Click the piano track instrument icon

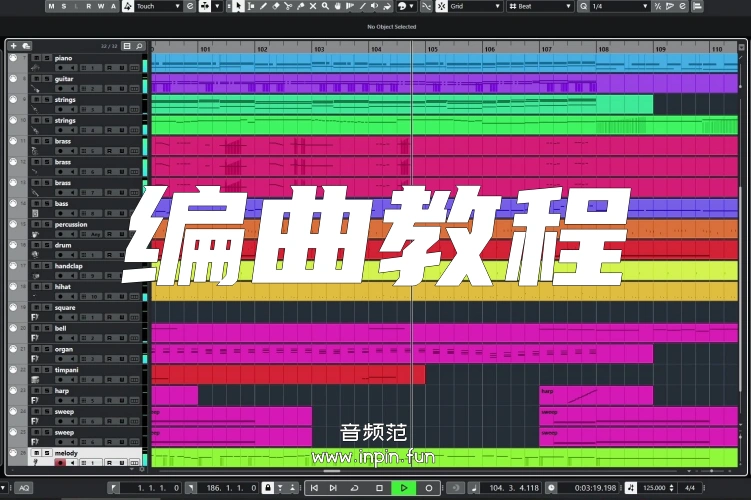[35, 68]
